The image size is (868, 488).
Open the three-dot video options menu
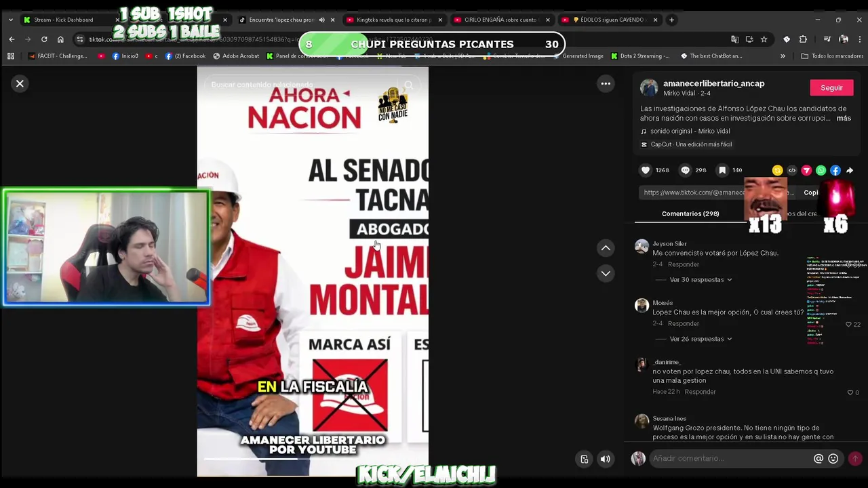(x=606, y=83)
